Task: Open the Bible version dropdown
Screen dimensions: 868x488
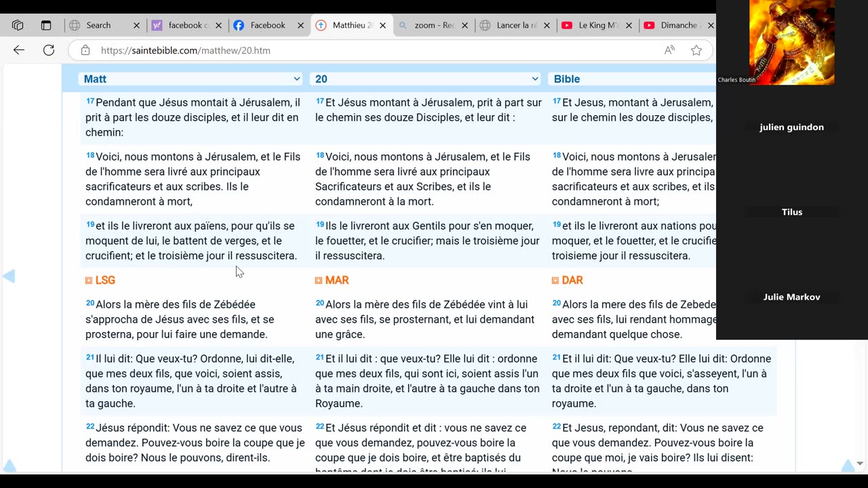Action: coord(632,79)
